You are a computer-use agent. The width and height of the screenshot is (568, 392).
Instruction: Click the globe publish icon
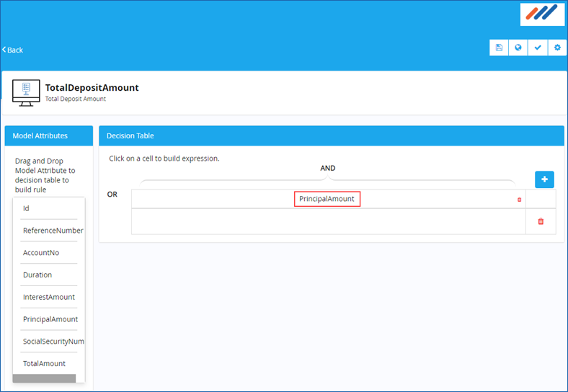click(518, 48)
